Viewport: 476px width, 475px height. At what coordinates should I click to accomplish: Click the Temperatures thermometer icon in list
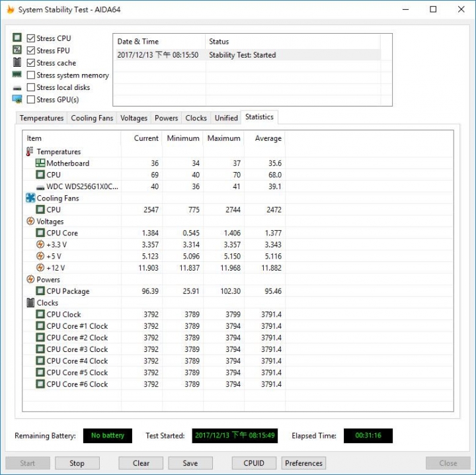[x=30, y=151]
